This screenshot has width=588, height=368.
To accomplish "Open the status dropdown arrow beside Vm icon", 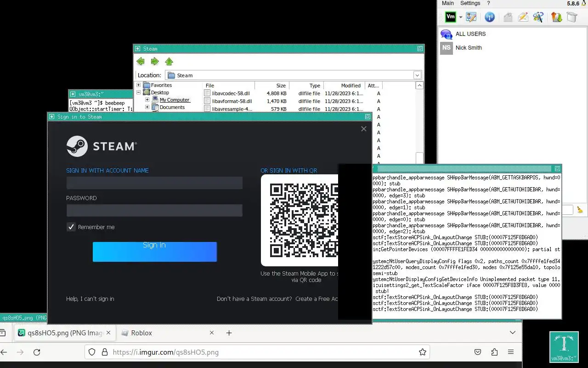I will tap(460, 17).
